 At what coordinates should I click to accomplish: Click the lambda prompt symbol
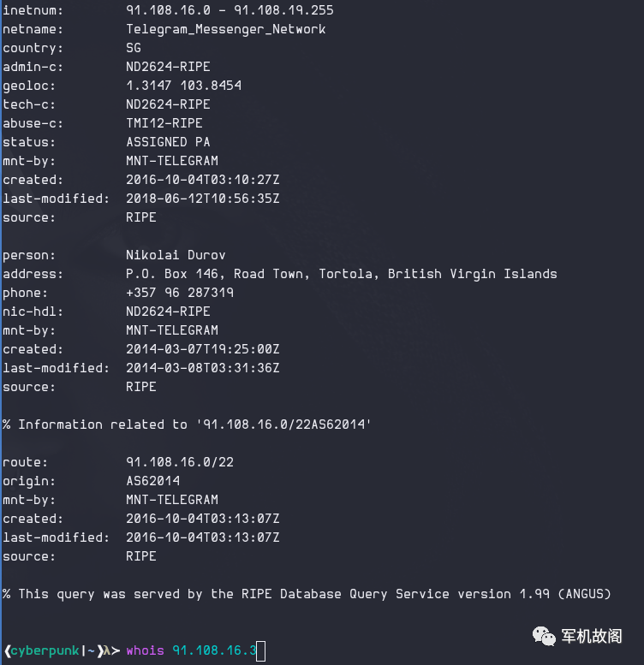pyautogui.click(x=107, y=650)
